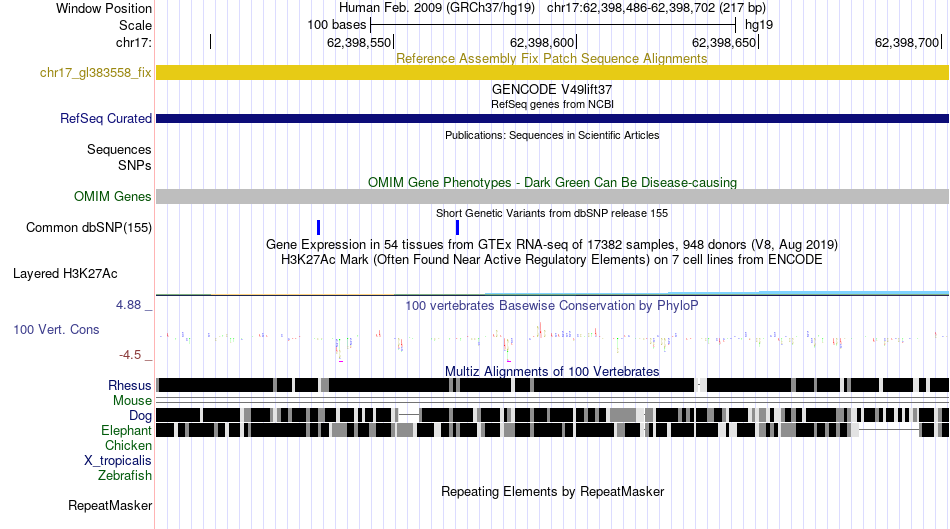Click the Sequences track label
950x529 pixels.
point(119,150)
